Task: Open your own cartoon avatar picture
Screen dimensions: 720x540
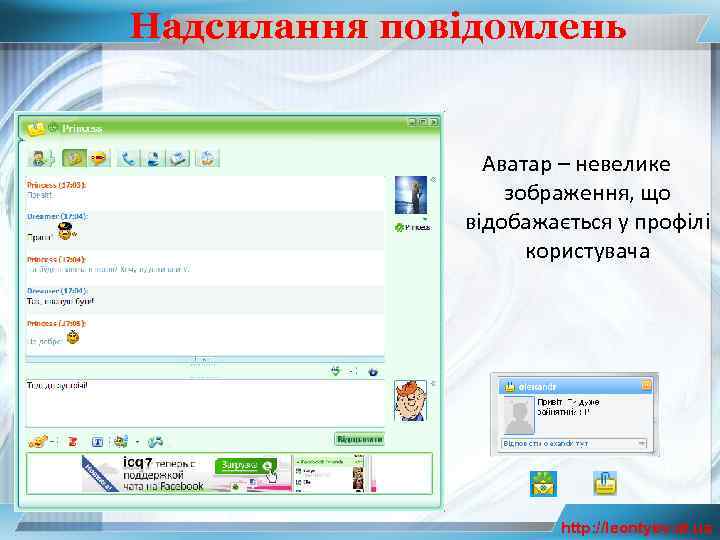Action: click(x=410, y=400)
